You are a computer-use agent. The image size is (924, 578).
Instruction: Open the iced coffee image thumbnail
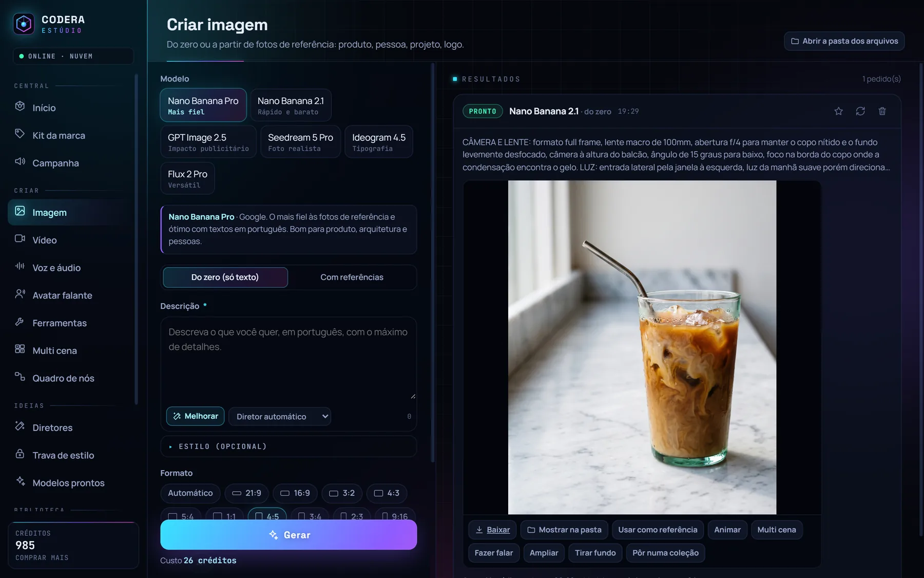pos(642,347)
